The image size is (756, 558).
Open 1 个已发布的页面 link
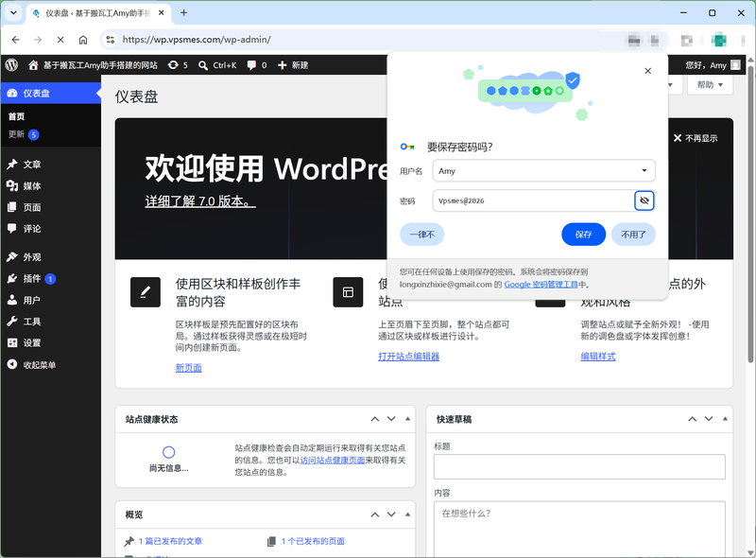click(313, 541)
